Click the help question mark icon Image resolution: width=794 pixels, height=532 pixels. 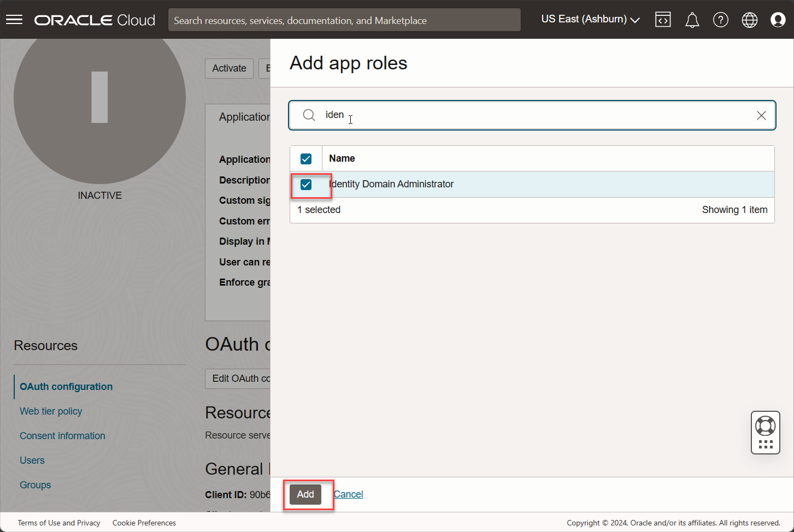720,20
